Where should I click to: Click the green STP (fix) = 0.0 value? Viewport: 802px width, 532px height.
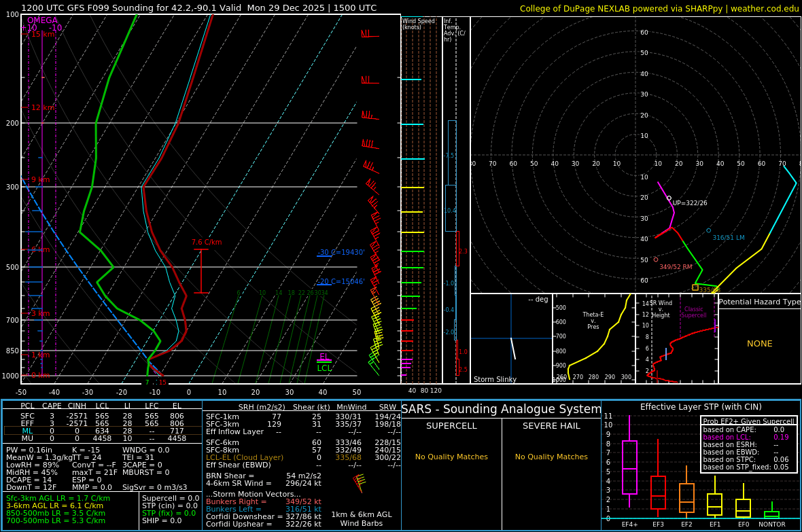tap(169, 513)
